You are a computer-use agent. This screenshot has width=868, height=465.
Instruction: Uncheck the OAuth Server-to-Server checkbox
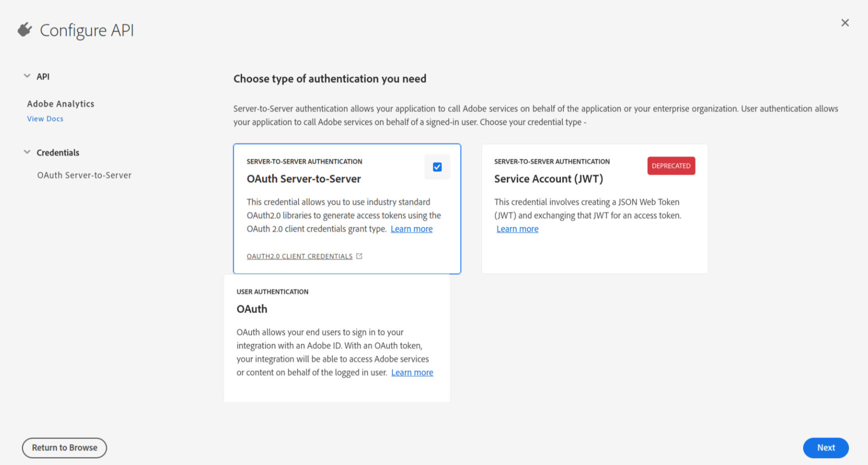pyautogui.click(x=437, y=167)
